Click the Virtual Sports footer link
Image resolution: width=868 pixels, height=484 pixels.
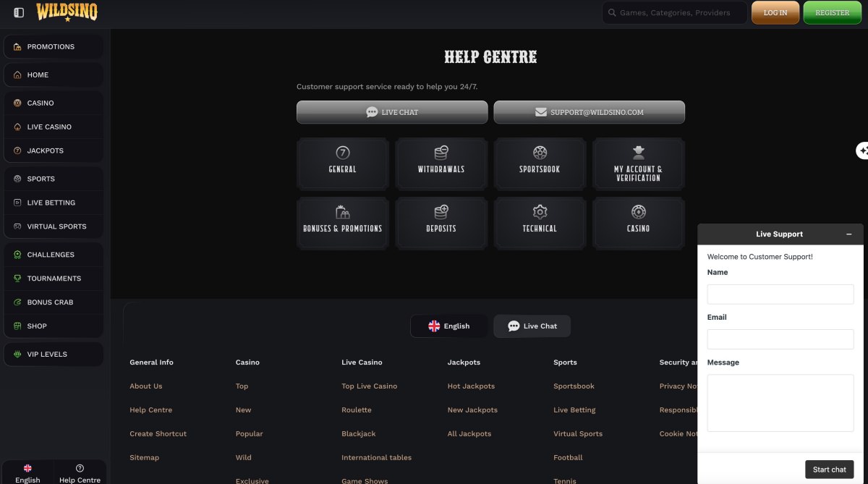[x=578, y=434]
